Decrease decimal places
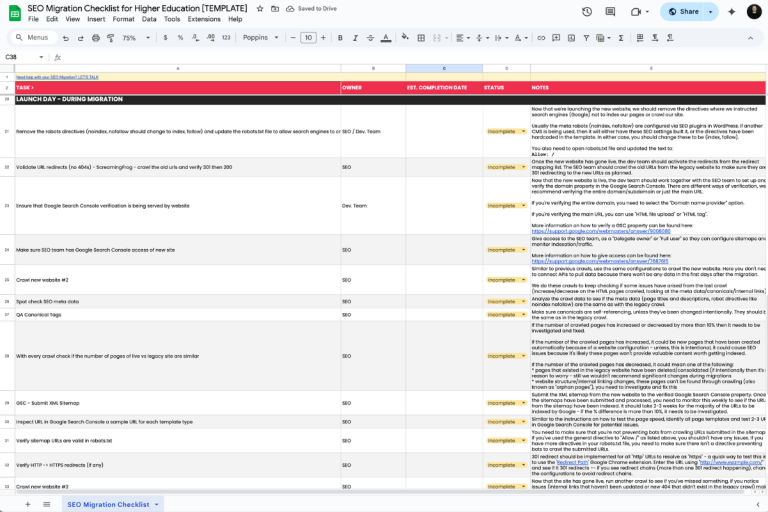Viewport: 768px width, 512px height. click(x=195, y=38)
